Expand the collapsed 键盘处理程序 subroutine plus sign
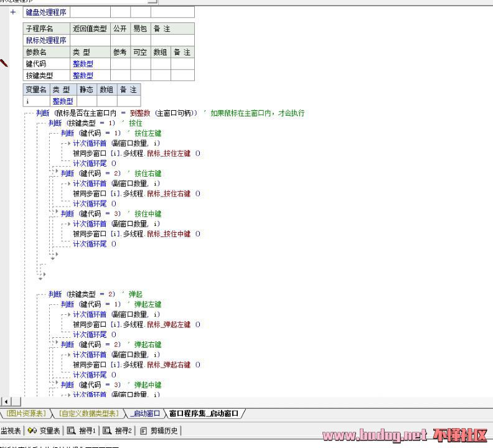The width and height of the screenshot is (493, 448). 12,12
